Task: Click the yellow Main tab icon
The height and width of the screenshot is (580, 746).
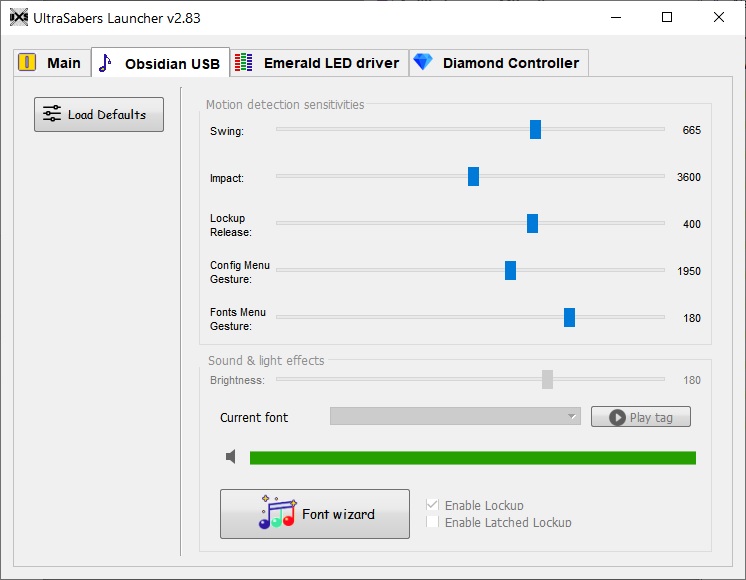Action: (x=27, y=63)
